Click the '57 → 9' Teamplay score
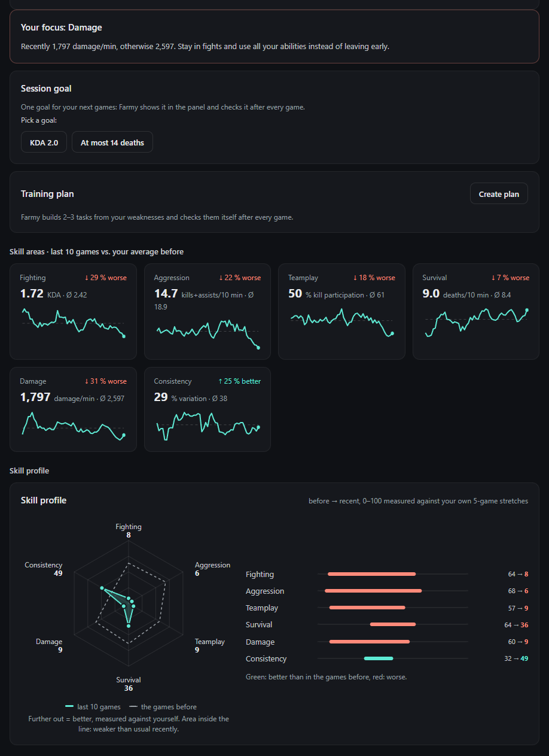The image size is (549, 756). point(518,608)
